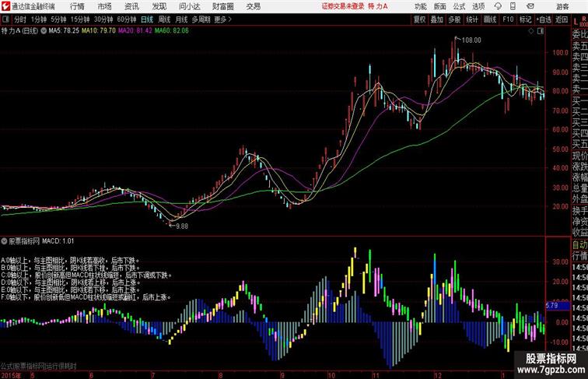Switch to 1分钟 period
Screen dimensions: 588x379
[x=39, y=19]
